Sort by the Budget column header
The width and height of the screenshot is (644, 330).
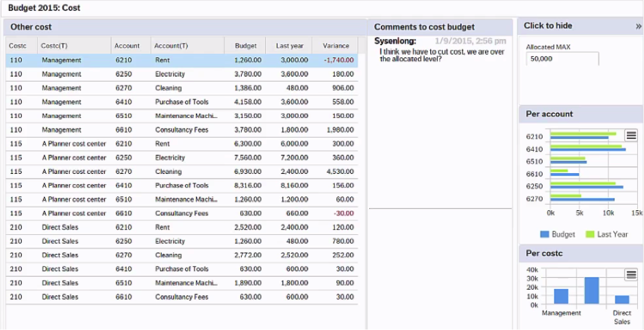point(245,46)
